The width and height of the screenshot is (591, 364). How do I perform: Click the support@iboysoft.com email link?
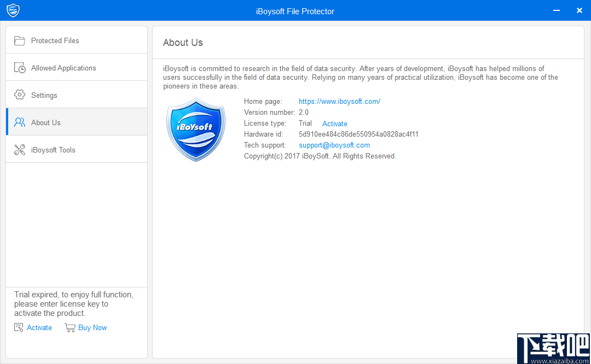tap(334, 145)
